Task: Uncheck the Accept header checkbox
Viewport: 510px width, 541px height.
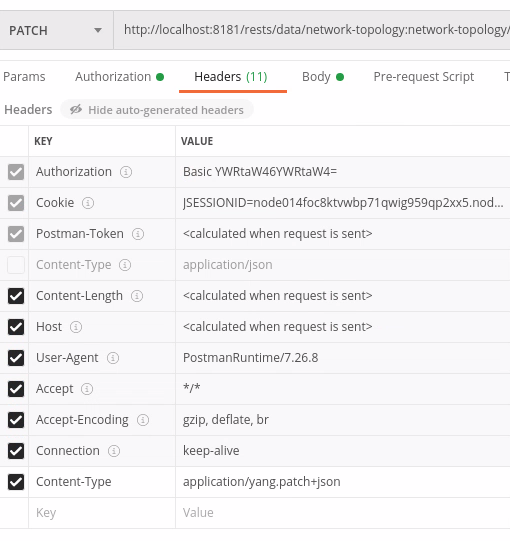Action: click(x=16, y=389)
